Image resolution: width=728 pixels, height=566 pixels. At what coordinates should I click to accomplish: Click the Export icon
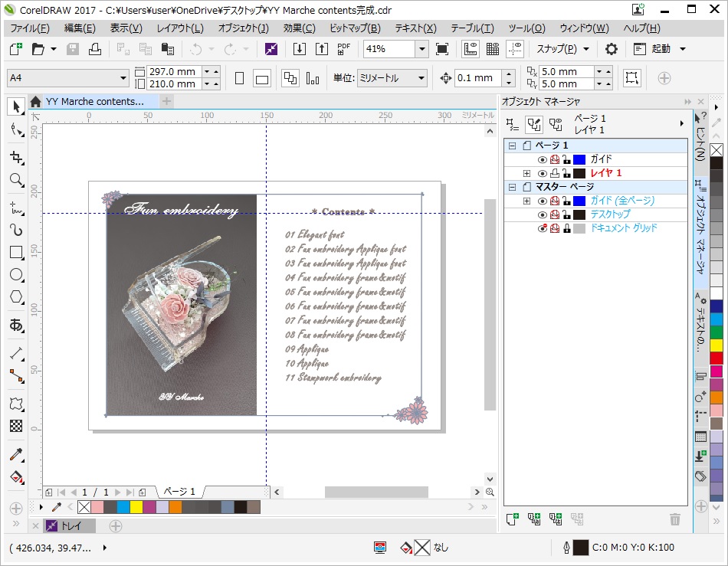322,49
